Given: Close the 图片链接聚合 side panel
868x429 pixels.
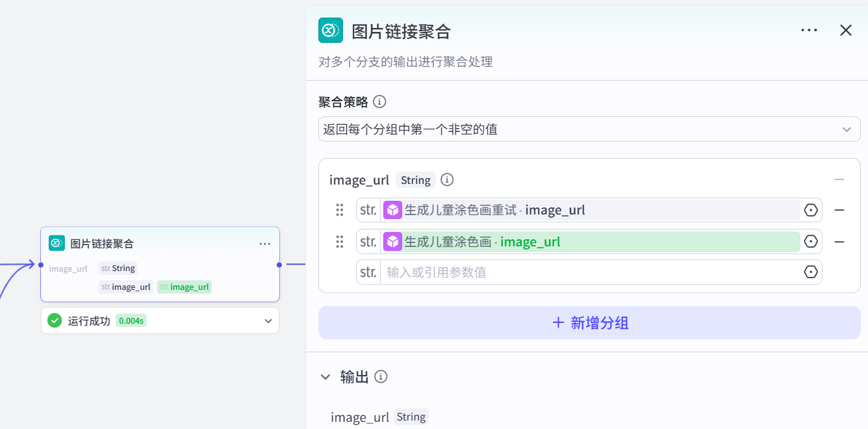Looking at the screenshot, I should (846, 31).
